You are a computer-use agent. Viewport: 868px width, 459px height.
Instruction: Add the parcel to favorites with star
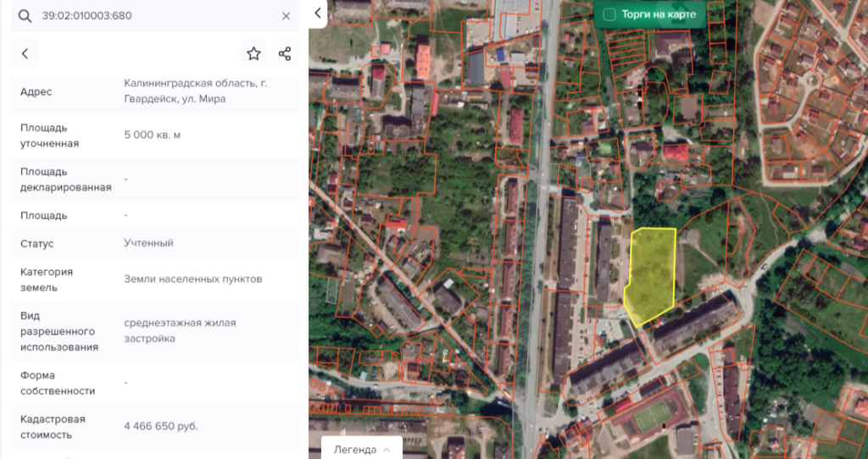253,54
